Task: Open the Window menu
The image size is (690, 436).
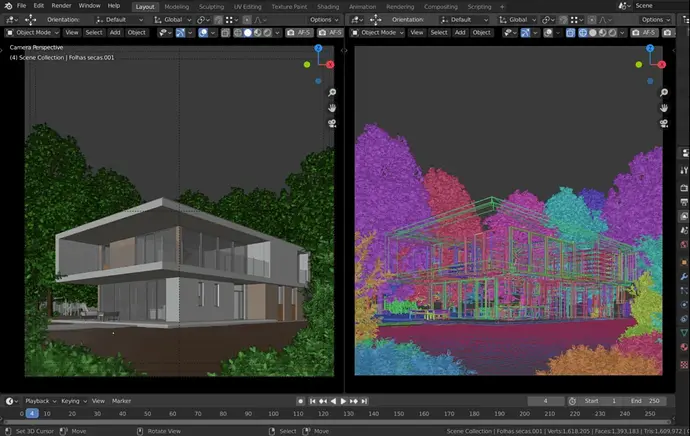Action: click(x=89, y=6)
